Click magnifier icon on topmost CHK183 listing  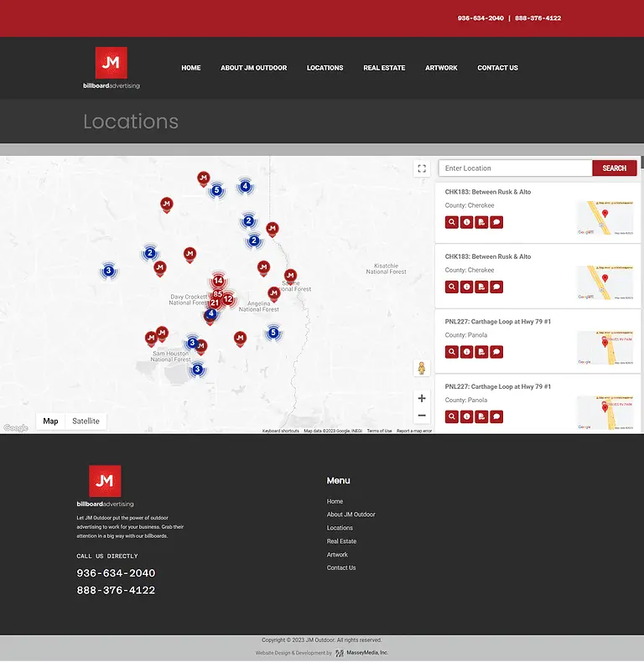pos(452,222)
